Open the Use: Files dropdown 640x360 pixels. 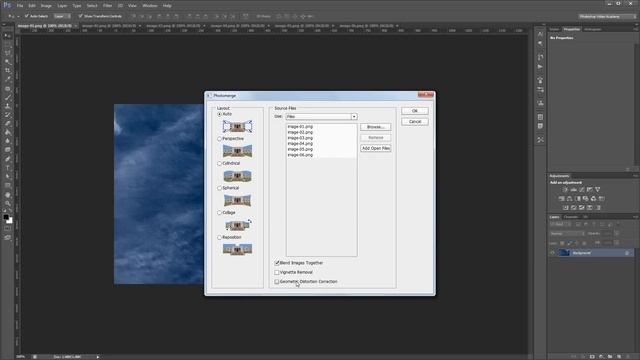click(321, 117)
